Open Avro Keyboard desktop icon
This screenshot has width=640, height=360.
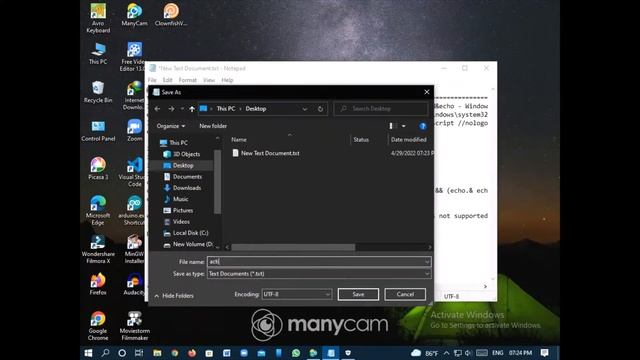98,18
